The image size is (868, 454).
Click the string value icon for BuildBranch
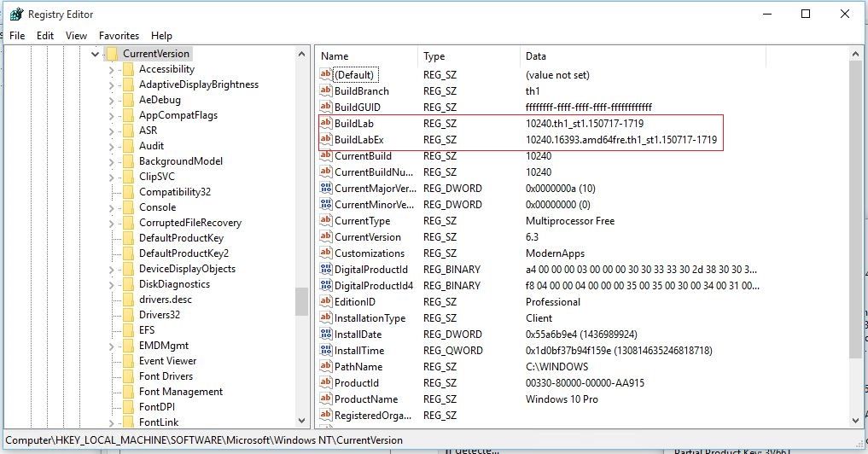coord(326,90)
